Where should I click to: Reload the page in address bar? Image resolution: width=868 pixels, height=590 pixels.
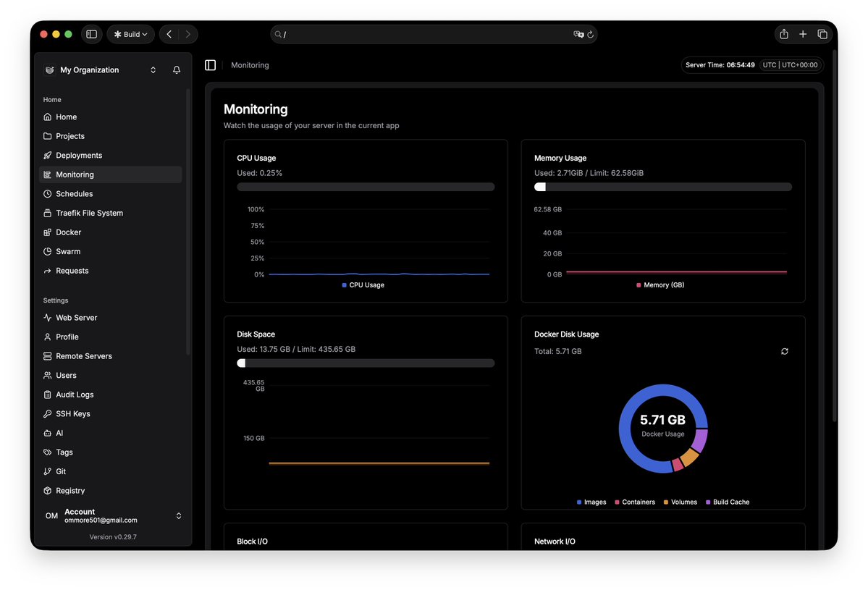click(x=591, y=34)
